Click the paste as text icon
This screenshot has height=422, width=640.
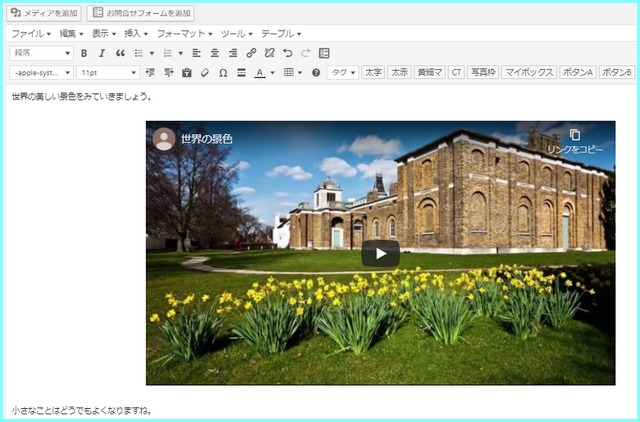coord(187,73)
